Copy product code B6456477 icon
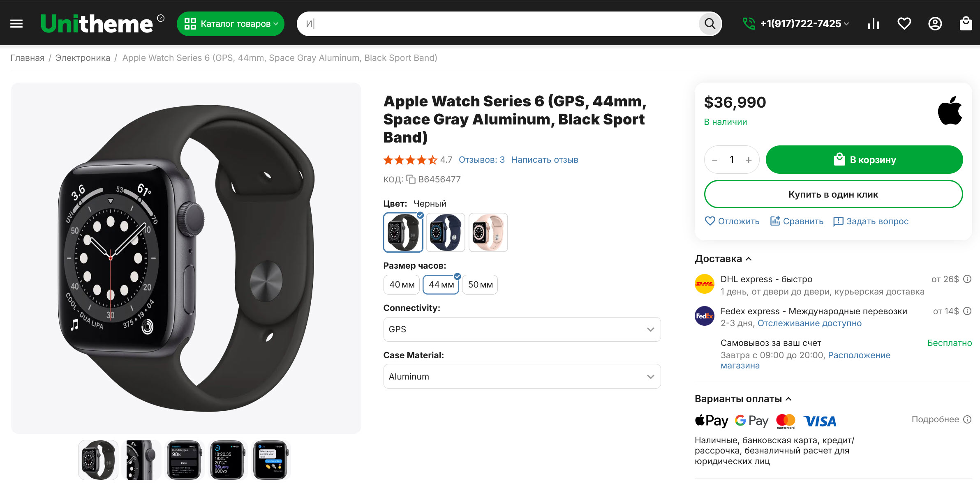The image size is (980, 488). (411, 179)
